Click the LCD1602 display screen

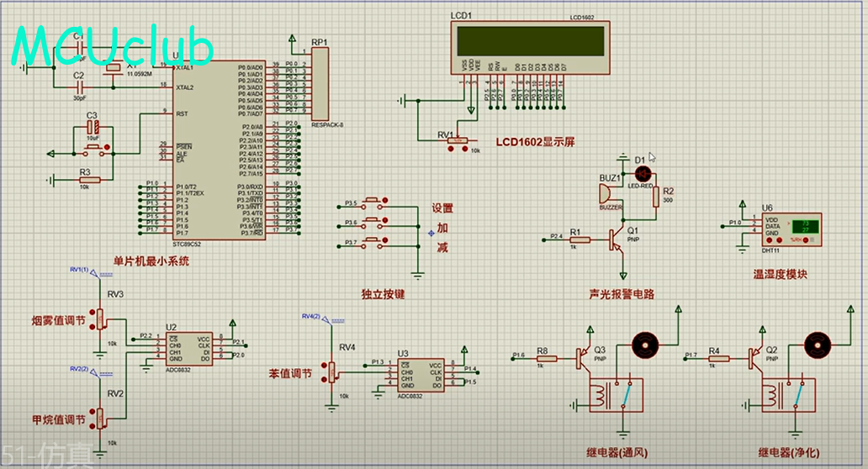click(529, 40)
